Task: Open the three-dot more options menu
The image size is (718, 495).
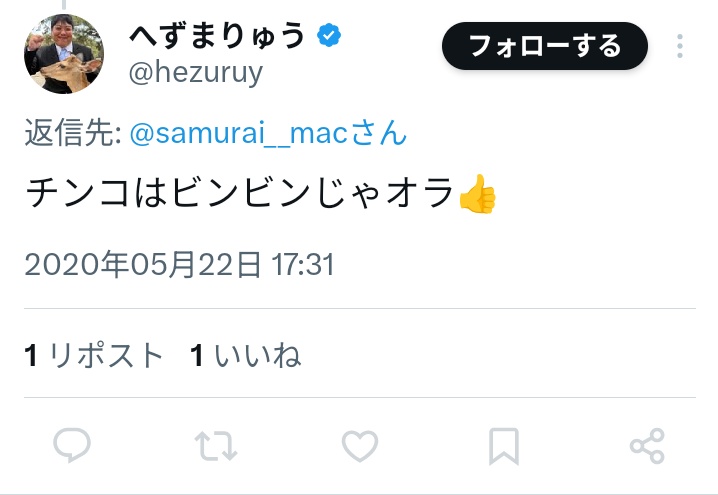Action: (x=680, y=46)
